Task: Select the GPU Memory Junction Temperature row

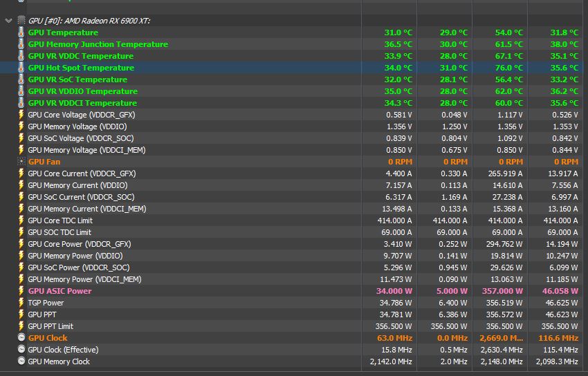Action: click(x=291, y=44)
